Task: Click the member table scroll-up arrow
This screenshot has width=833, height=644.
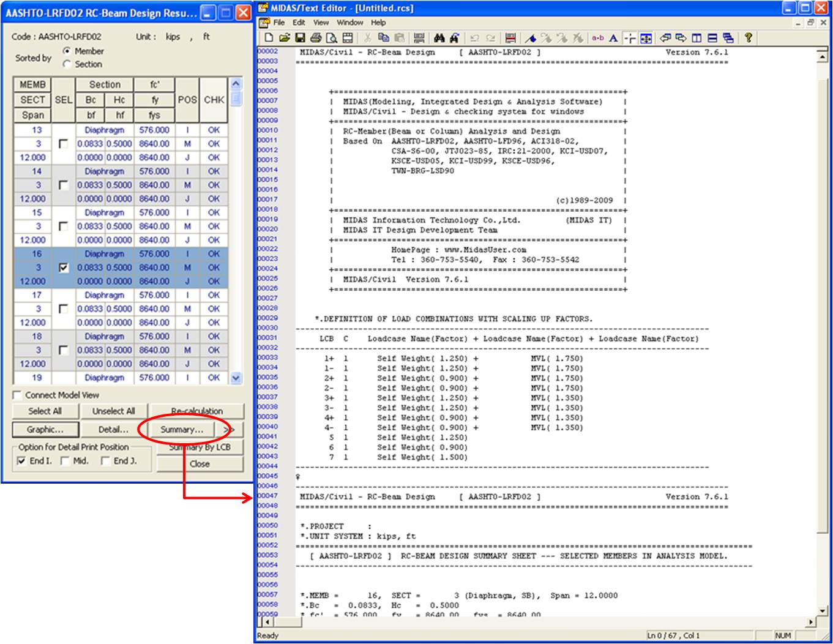Action: pos(236,84)
